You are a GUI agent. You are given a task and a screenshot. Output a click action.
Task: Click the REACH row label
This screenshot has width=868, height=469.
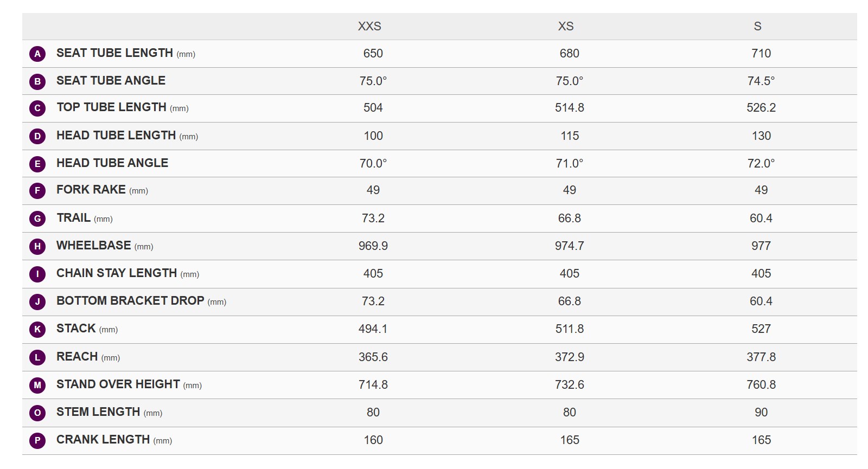click(x=77, y=357)
